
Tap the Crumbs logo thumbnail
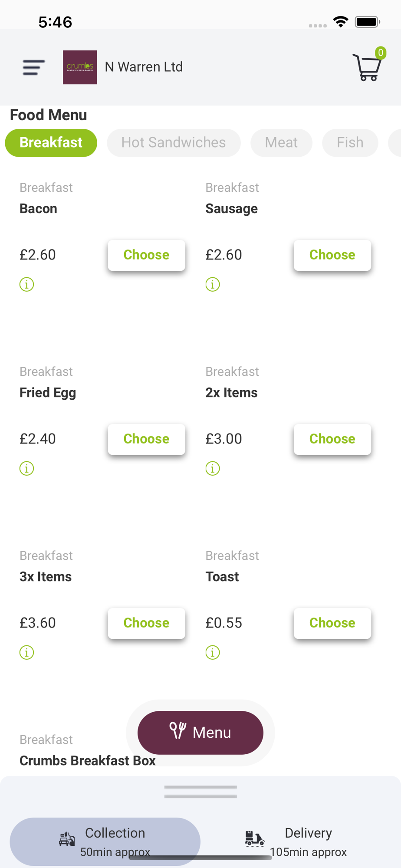(80, 67)
